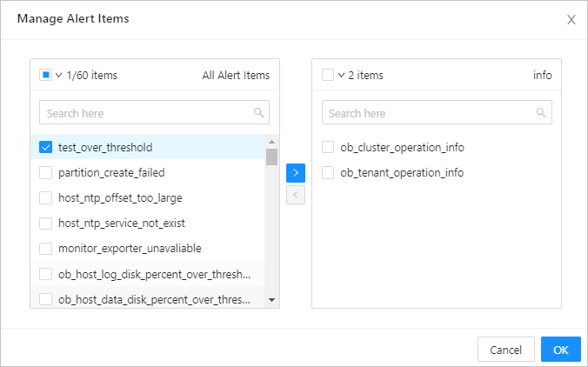Check partition_create_failed alert item
The image size is (588, 367).
[46, 173]
